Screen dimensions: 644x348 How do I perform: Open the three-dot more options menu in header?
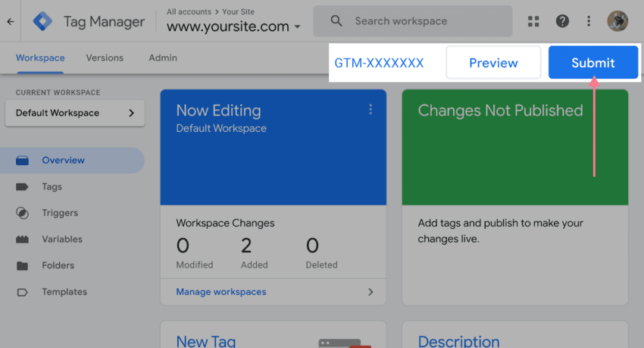click(589, 21)
